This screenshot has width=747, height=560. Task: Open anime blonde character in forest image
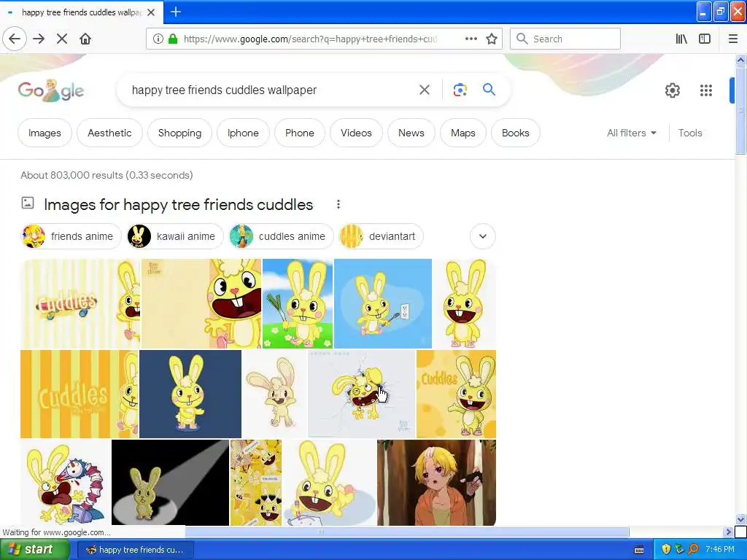pyautogui.click(x=436, y=483)
